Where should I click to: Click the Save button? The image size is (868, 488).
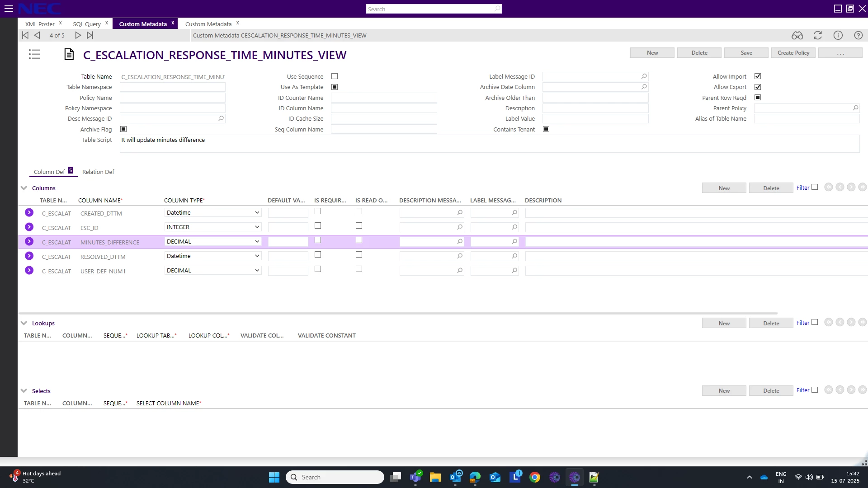[746, 53]
